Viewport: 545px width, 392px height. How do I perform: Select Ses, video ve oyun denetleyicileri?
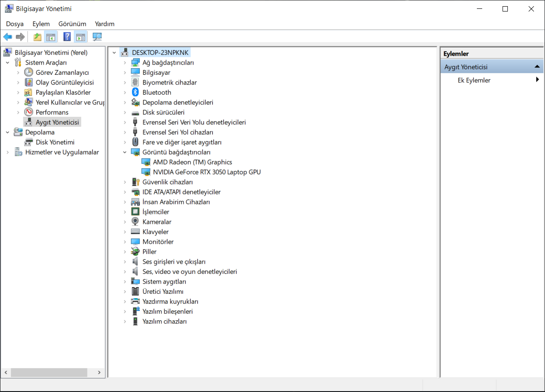(190, 272)
